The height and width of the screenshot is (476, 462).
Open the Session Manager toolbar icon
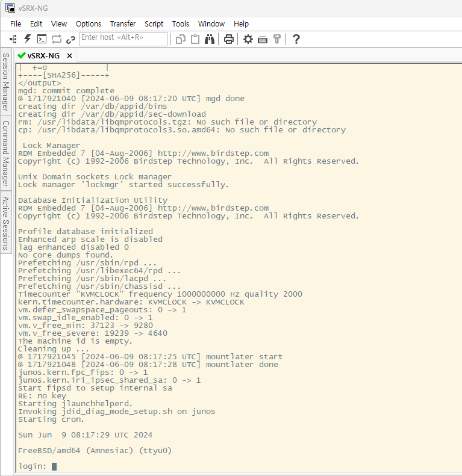point(13,39)
